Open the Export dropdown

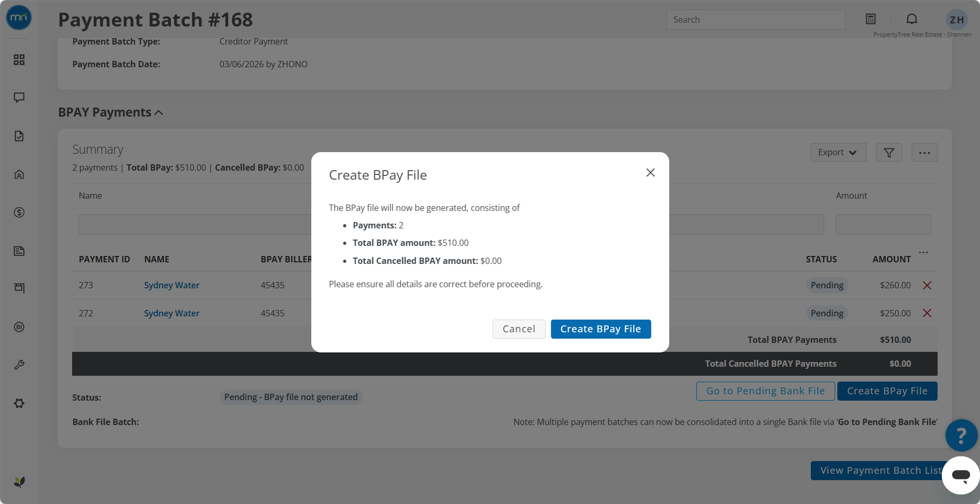click(838, 153)
